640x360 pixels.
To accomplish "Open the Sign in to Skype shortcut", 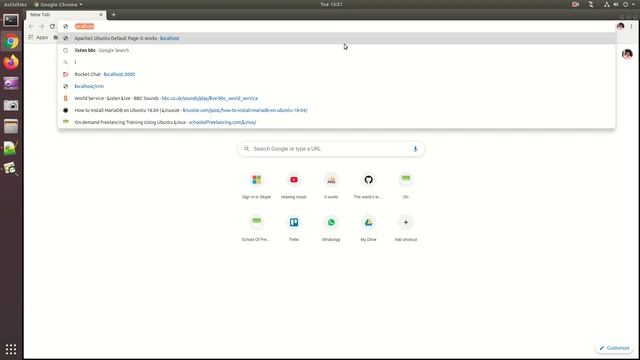I will click(x=256, y=186).
